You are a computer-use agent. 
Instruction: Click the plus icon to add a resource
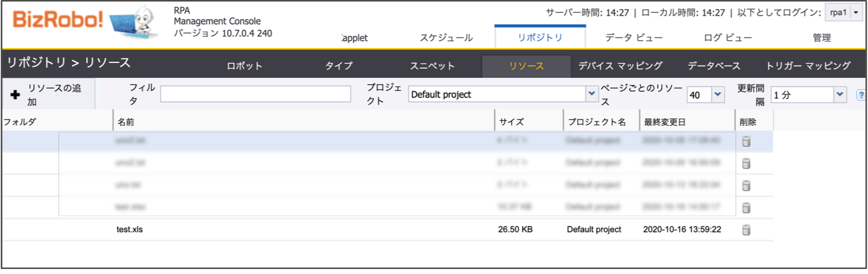[x=16, y=95]
